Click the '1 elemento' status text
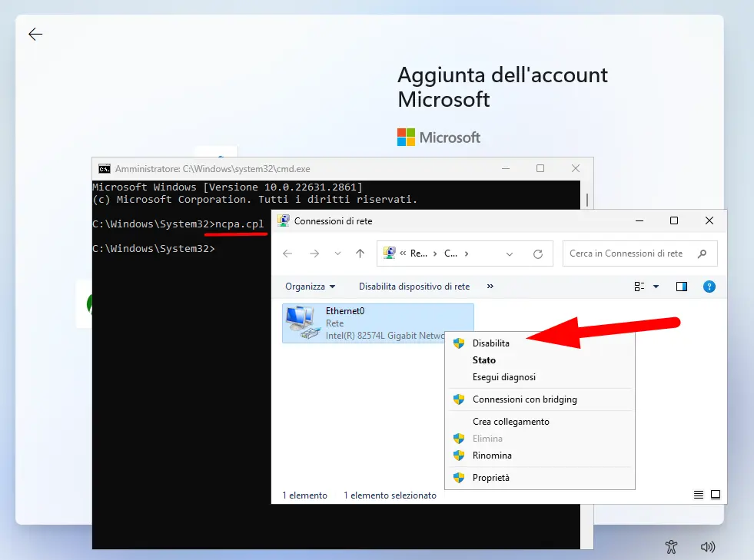Image resolution: width=754 pixels, height=560 pixels. pos(304,495)
